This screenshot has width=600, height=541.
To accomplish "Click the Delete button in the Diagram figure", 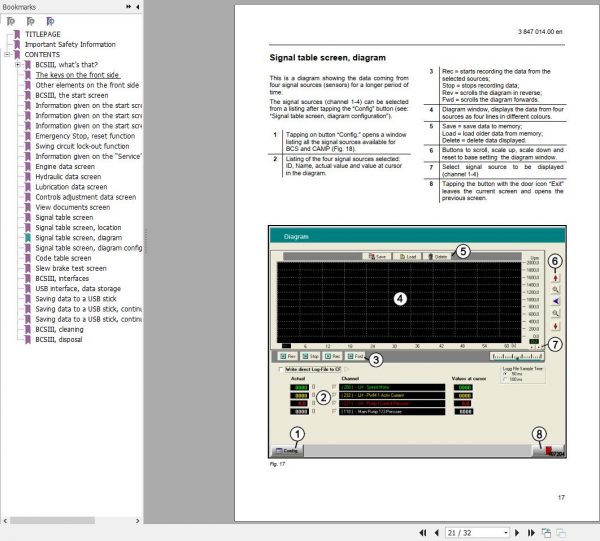I will [x=437, y=256].
